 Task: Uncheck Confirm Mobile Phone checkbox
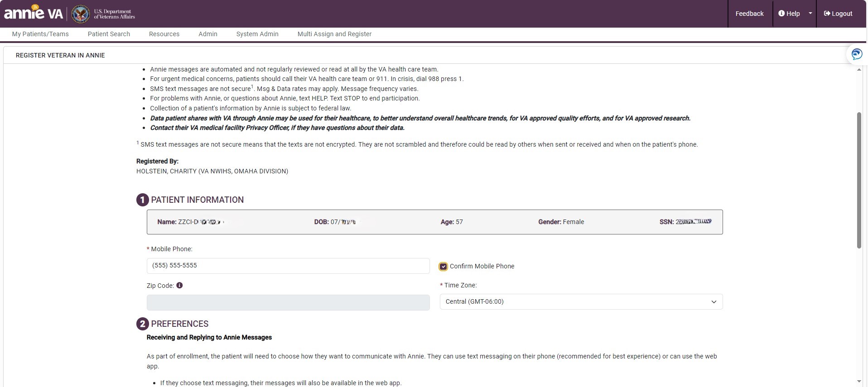coord(443,267)
